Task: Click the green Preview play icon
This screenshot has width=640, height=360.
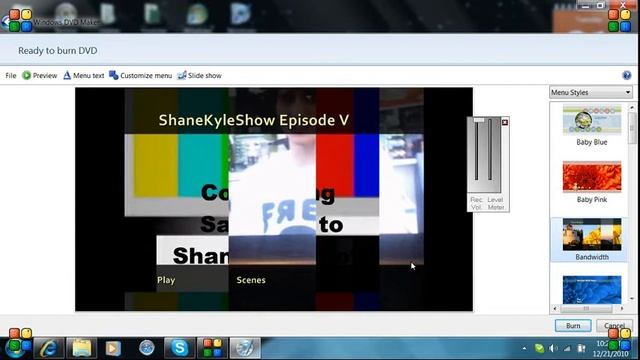Action: tap(27, 76)
